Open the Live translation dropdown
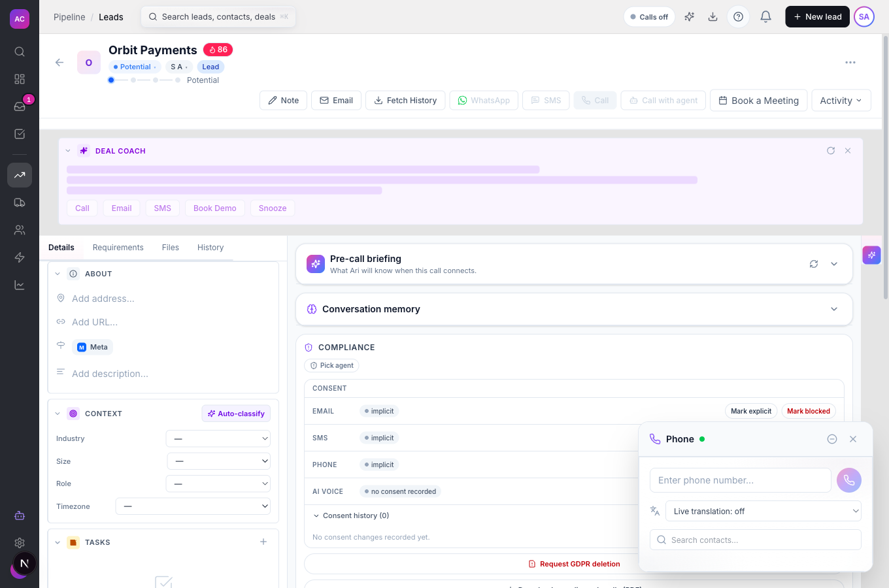 [x=763, y=512]
